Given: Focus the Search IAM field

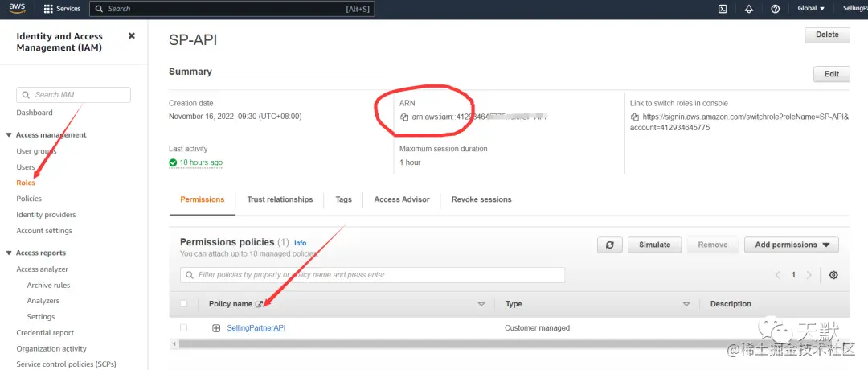Looking at the screenshot, I should coord(74,95).
